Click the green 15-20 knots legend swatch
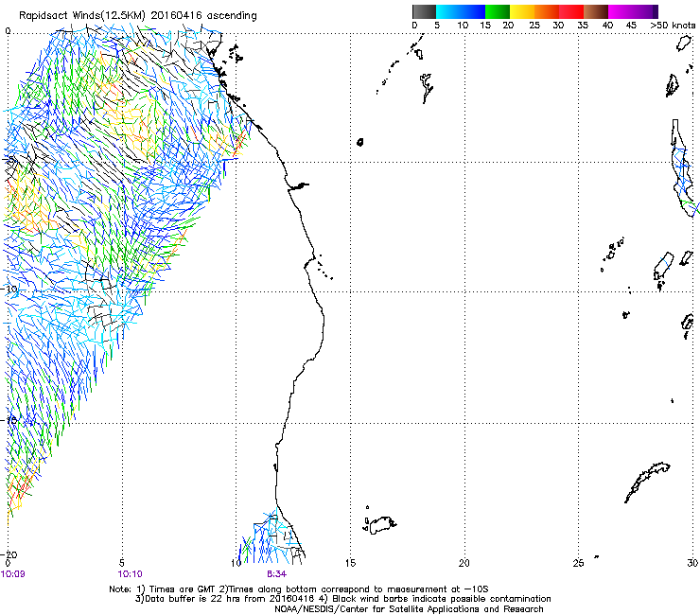This screenshot has width=700, height=615. (498, 11)
